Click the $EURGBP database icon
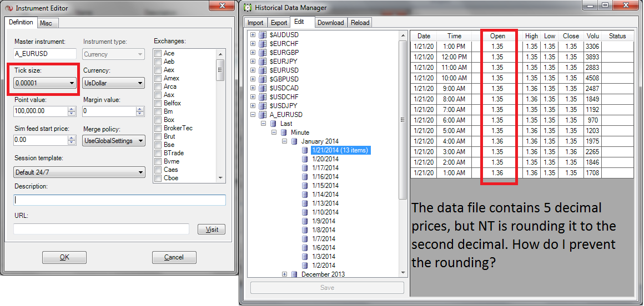This screenshot has height=306, width=644. [263, 53]
